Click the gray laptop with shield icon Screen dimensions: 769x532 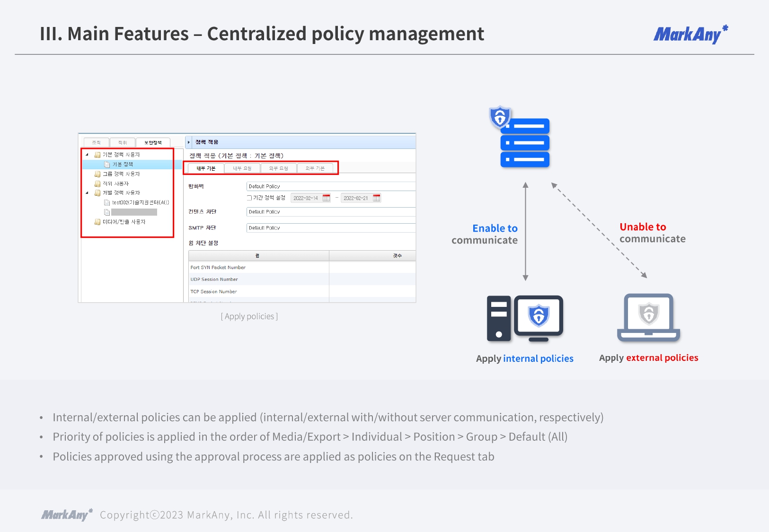coord(648,317)
